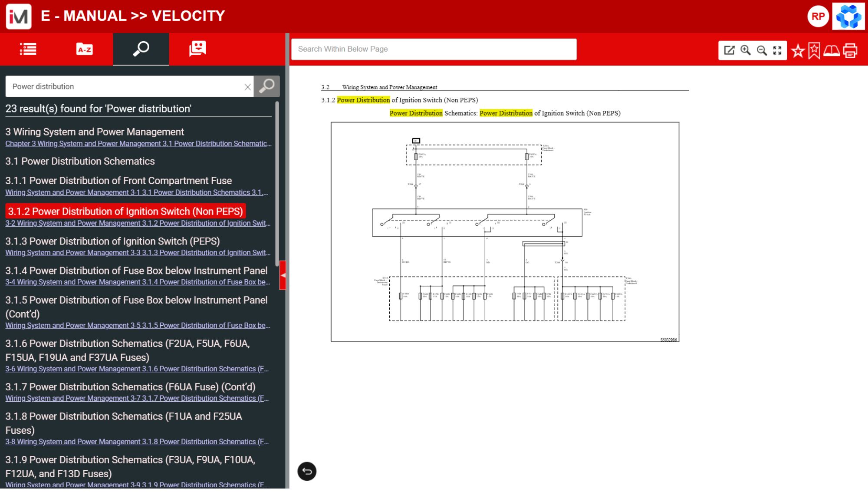868x492 pixels.
Task: Run the sidebar search button
Action: [267, 87]
